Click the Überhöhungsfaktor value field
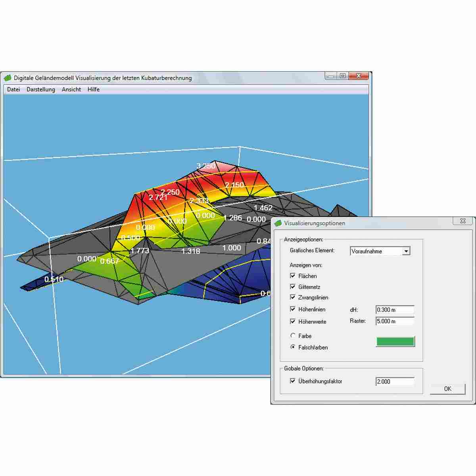This screenshot has width=476, height=476. [395, 382]
